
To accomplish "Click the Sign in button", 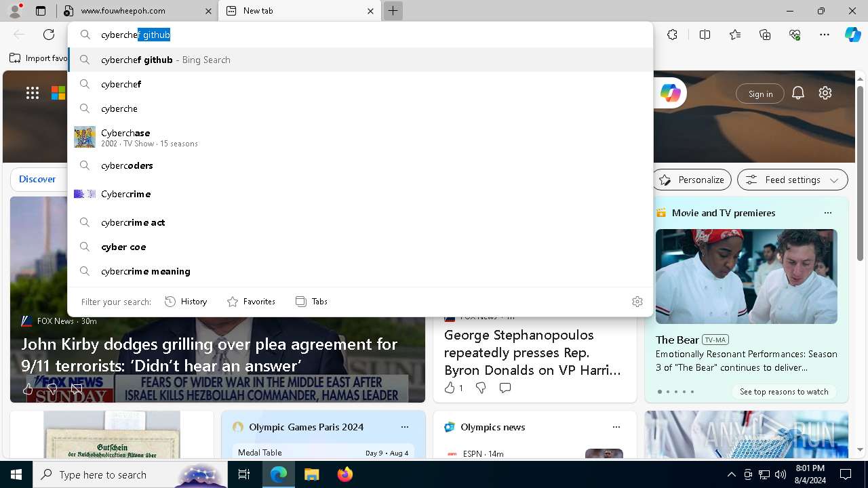I will 760,94.
